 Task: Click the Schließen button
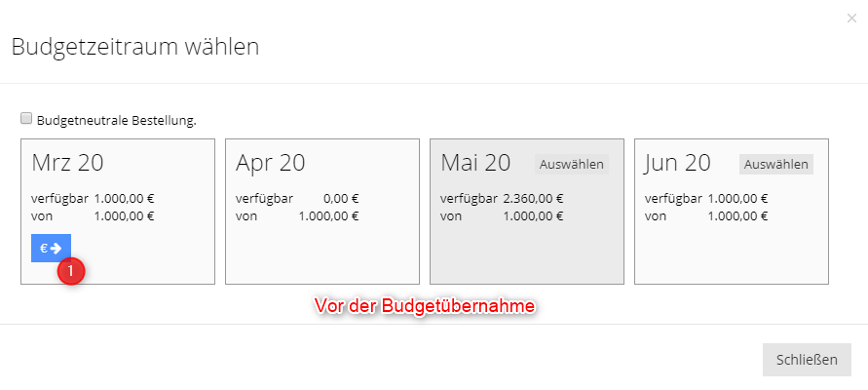click(807, 359)
